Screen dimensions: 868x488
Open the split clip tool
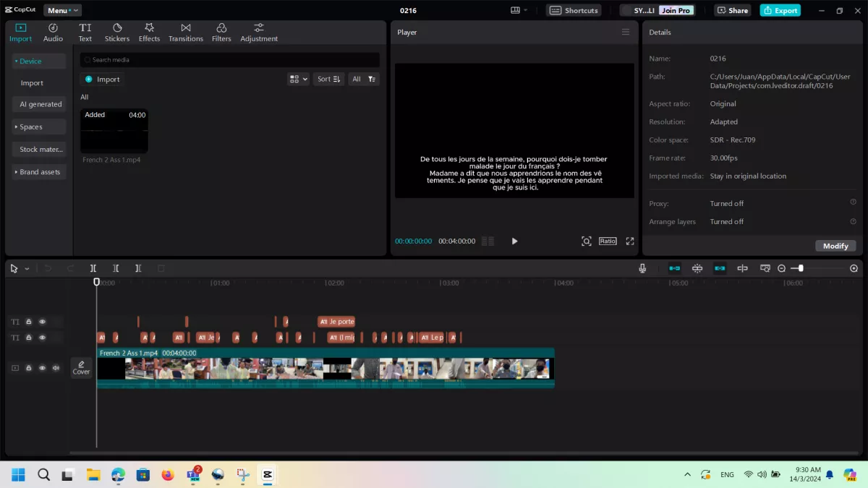93,268
